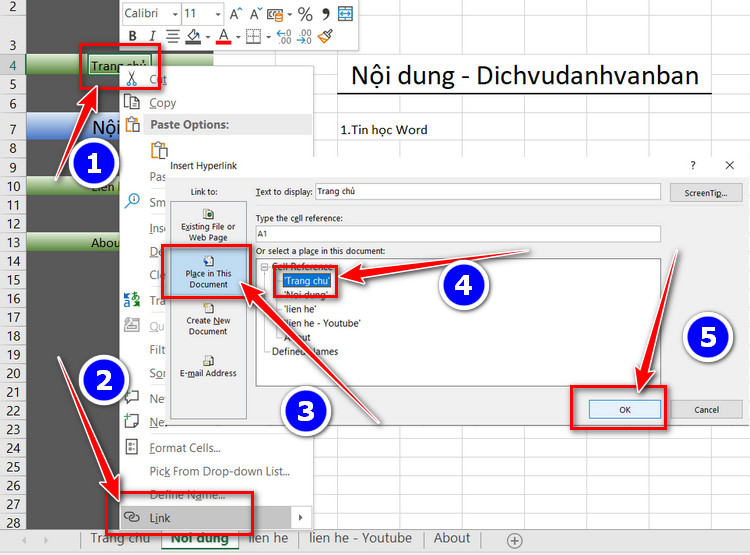Switch to Trang chủ sheet tab
The image size is (750, 555).
[120, 539]
